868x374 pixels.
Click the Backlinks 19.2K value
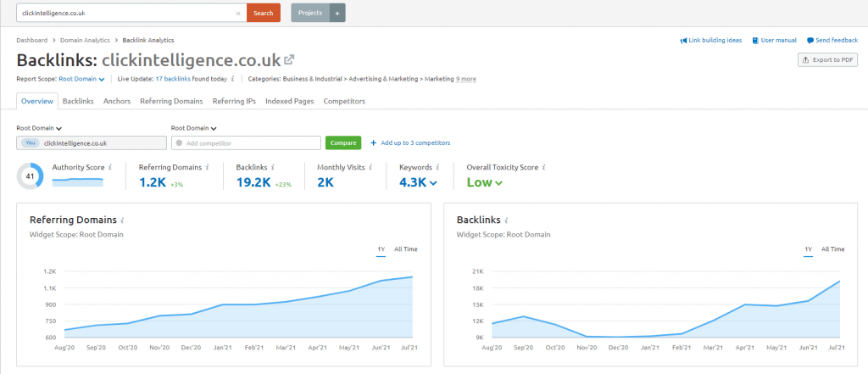(x=254, y=182)
